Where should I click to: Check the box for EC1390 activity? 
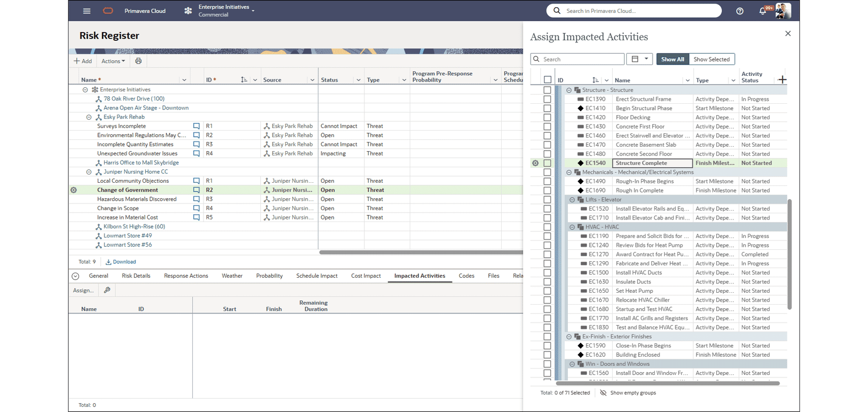coord(547,99)
